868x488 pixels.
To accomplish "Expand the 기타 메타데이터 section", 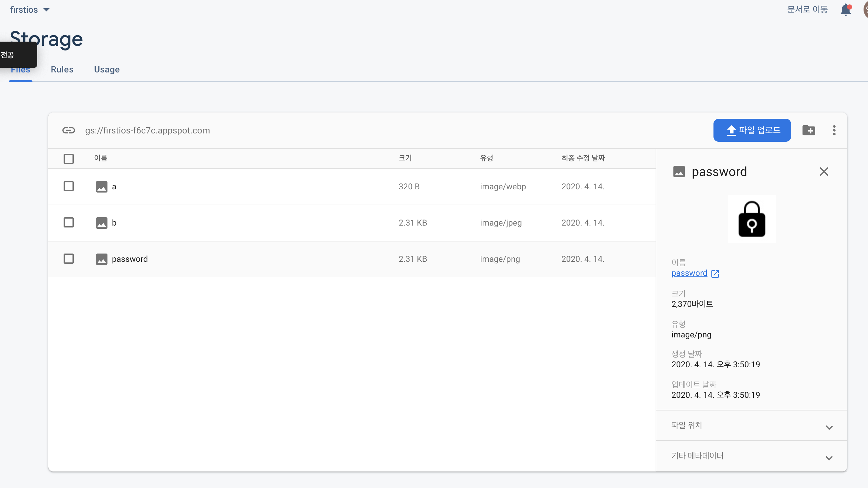I will (x=751, y=456).
